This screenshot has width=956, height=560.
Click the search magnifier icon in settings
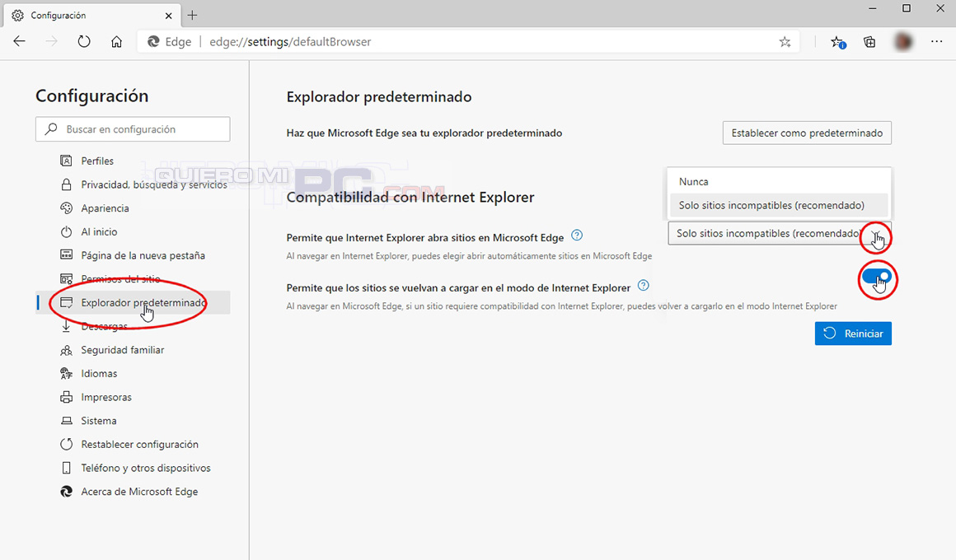(x=52, y=128)
